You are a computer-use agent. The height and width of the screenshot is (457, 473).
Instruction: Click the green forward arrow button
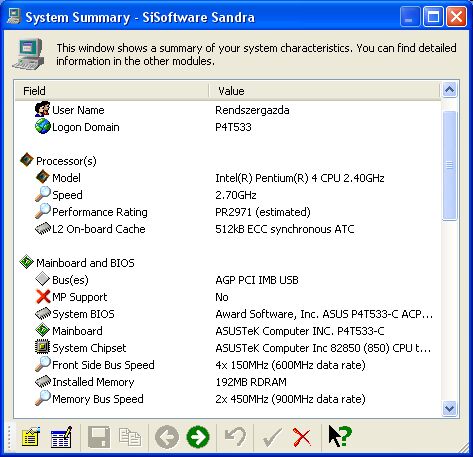point(198,437)
